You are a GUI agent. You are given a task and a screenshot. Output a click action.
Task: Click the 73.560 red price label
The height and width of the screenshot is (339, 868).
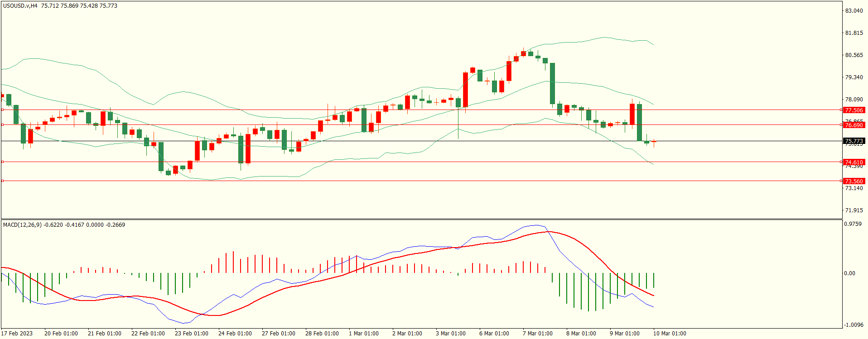[x=854, y=181]
